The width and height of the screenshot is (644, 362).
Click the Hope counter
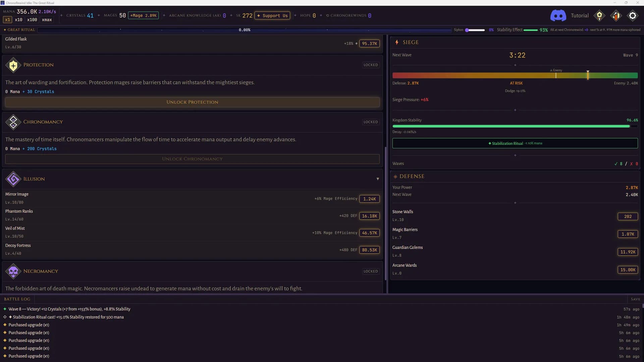point(308,15)
